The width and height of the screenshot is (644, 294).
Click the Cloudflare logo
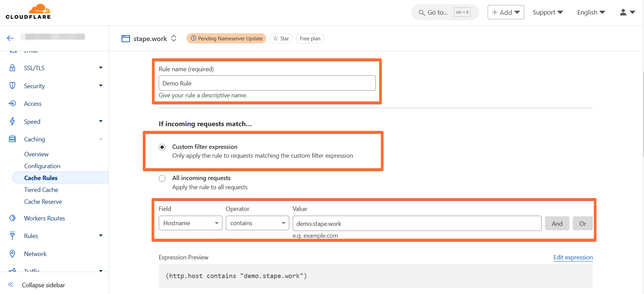28,12
